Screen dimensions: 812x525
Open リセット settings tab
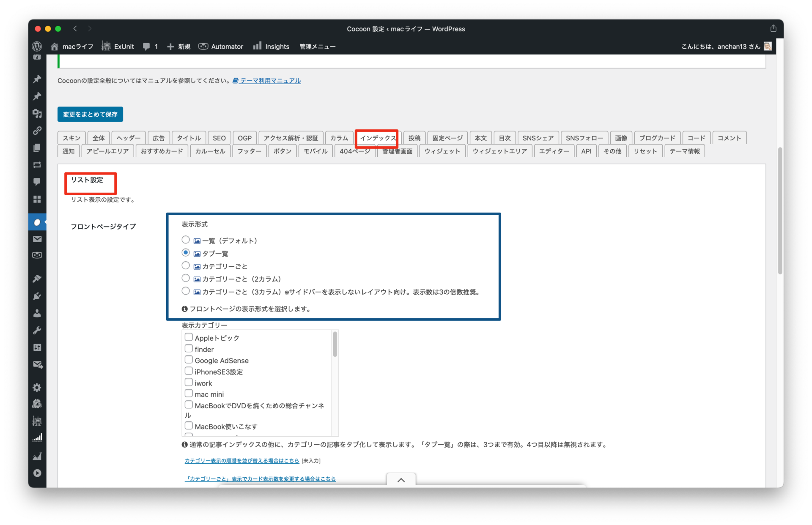tap(645, 151)
